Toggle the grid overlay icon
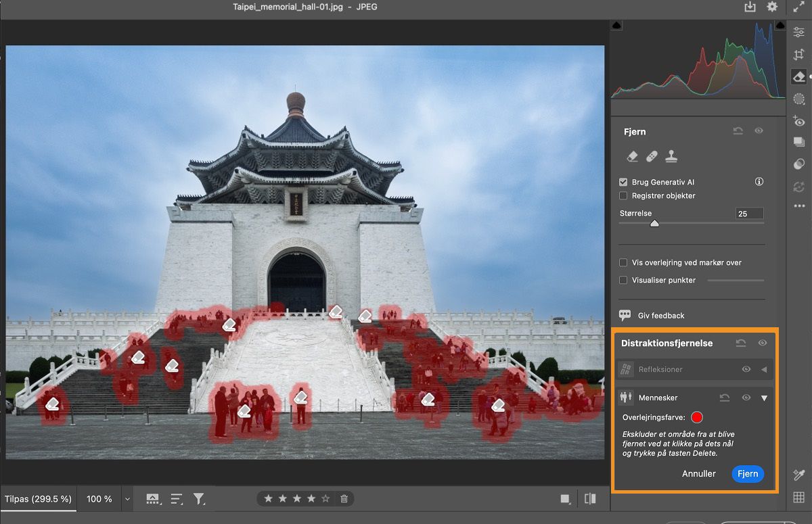Viewport: 812px width, 524px height. (799, 498)
